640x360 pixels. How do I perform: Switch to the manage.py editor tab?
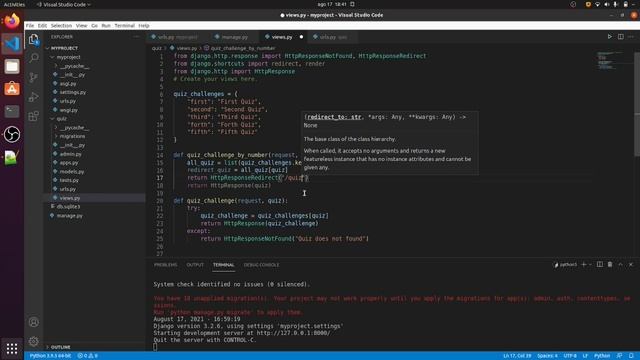(x=235, y=37)
